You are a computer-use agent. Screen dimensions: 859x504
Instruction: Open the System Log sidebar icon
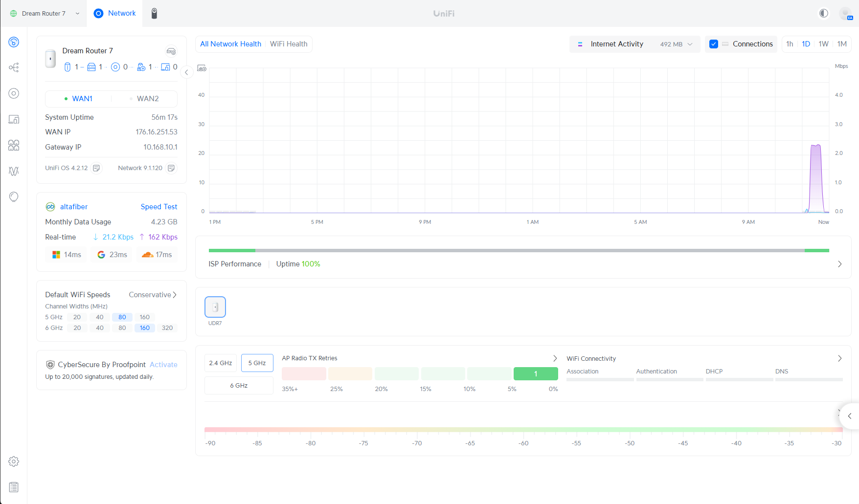[x=14, y=487]
